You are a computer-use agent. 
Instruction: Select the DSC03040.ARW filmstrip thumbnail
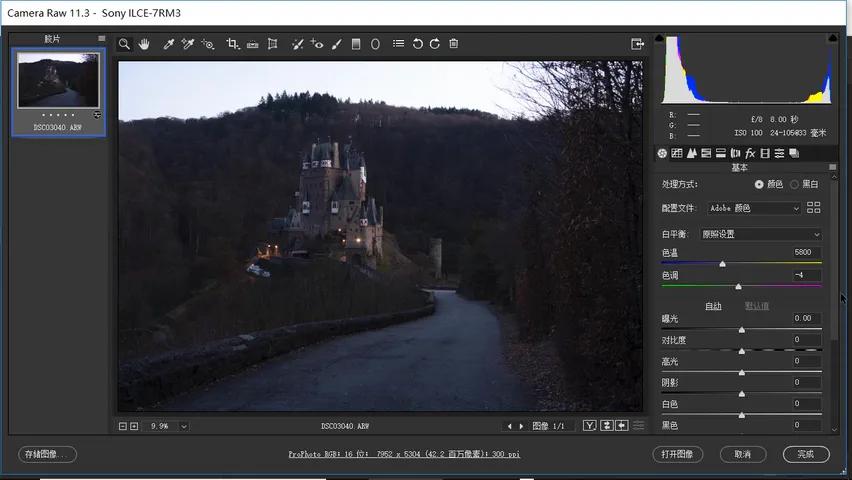click(59, 91)
